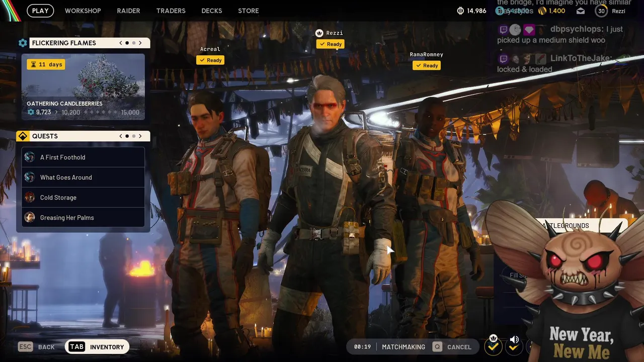Switch to the WORKSHOP tab
The width and height of the screenshot is (644, 362).
coord(83,11)
